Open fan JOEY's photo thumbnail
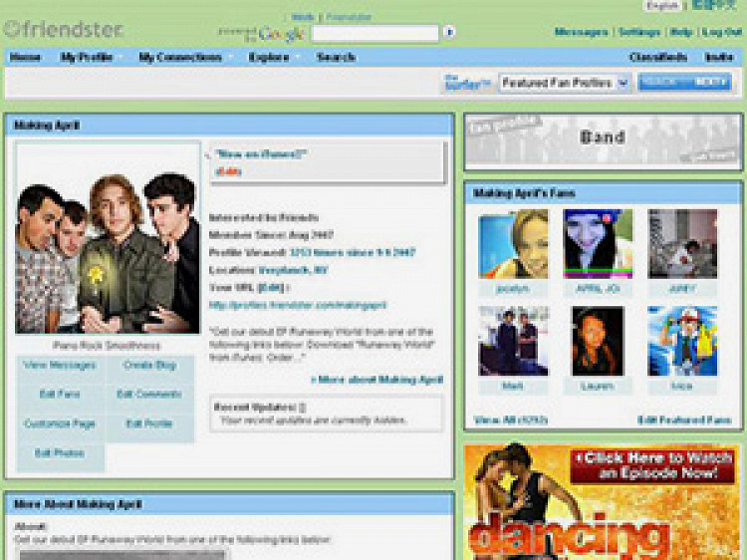Screen dimensions: 747x560 click(x=682, y=243)
